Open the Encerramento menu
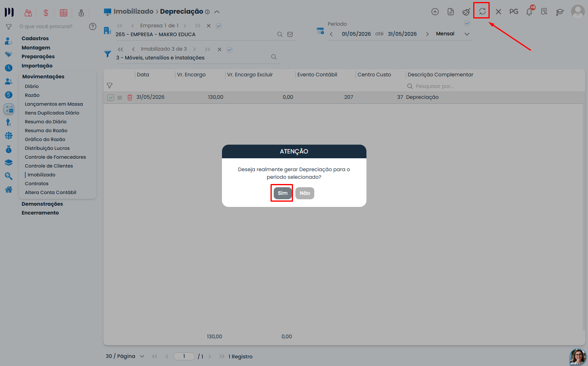The width and height of the screenshot is (588, 366). [40, 213]
